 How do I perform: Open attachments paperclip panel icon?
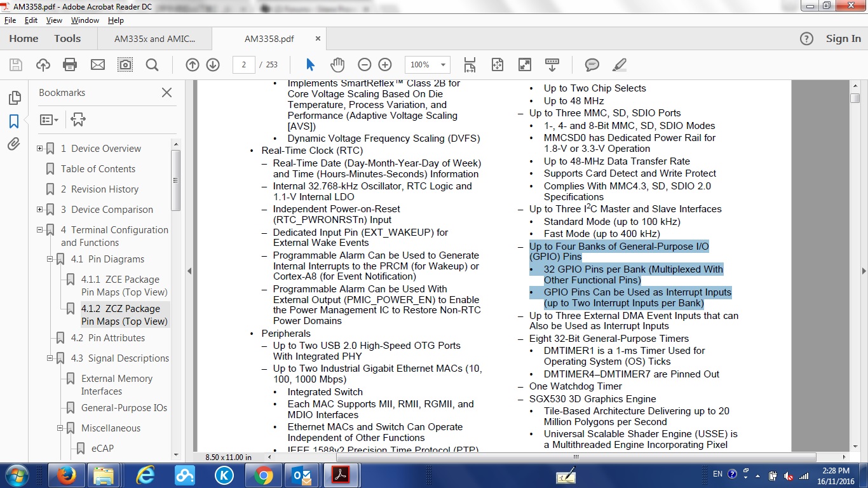[x=14, y=144]
